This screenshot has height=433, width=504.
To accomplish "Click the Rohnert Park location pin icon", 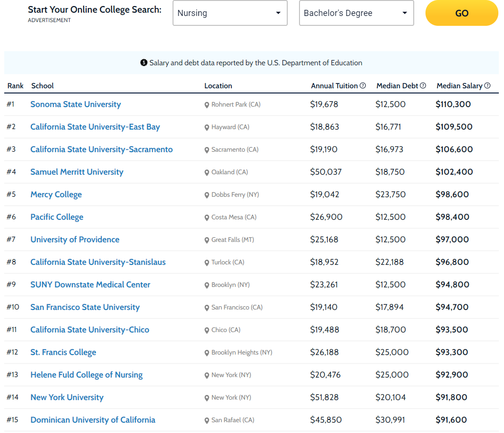I will tap(207, 105).
